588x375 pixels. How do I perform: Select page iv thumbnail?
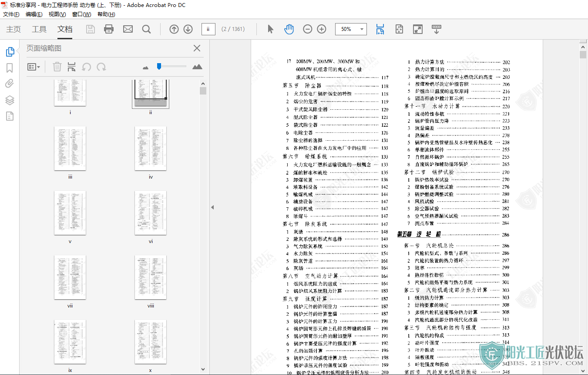(x=151, y=149)
